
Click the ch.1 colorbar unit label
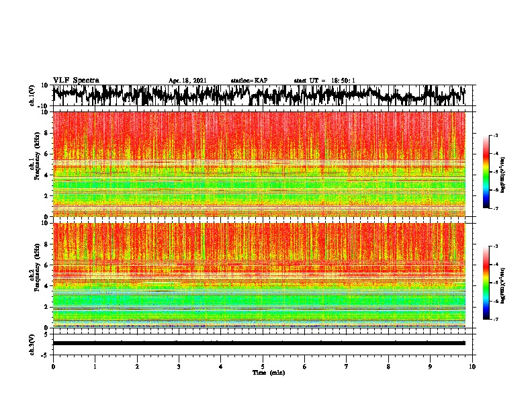coord(503,175)
